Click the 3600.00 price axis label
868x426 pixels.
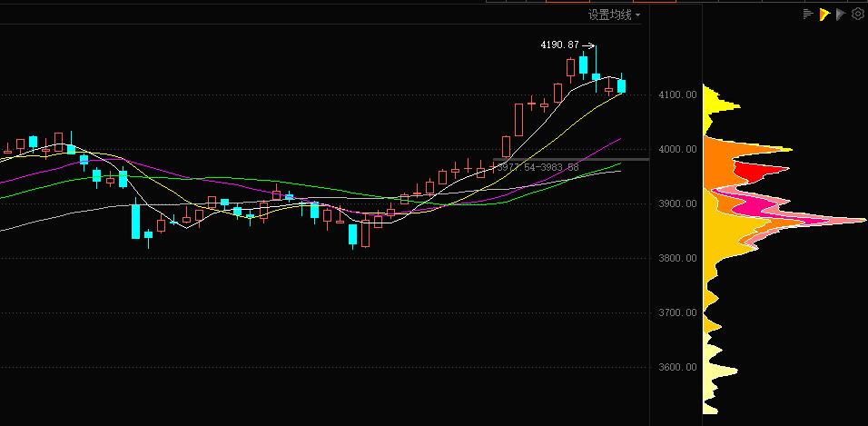point(677,367)
